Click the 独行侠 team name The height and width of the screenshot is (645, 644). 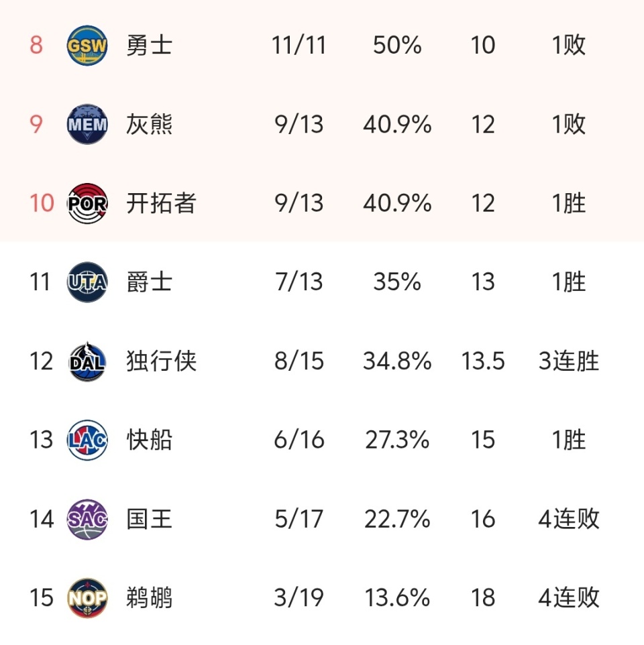(x=161, y=361)
